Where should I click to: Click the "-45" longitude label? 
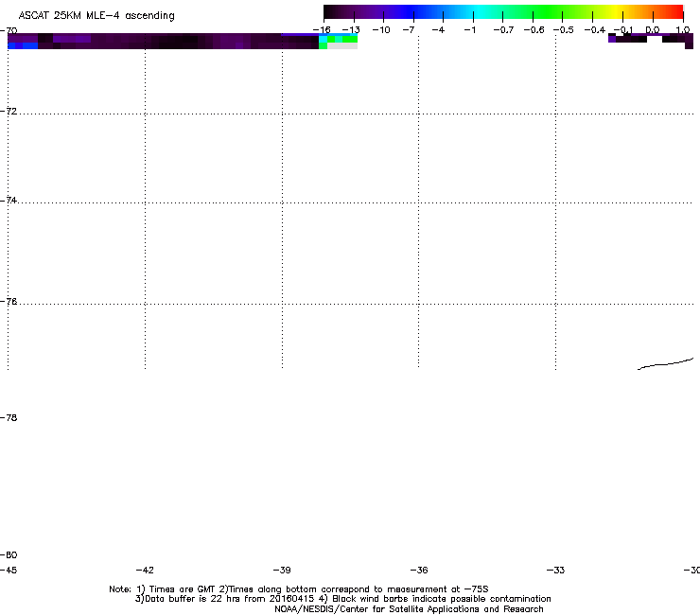click(9, 570)
